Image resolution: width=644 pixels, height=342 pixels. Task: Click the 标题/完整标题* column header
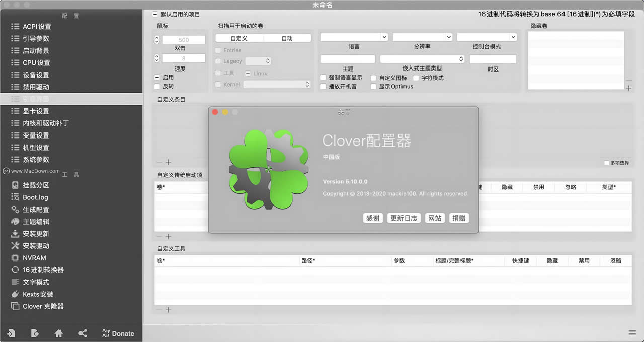(469, 260)
